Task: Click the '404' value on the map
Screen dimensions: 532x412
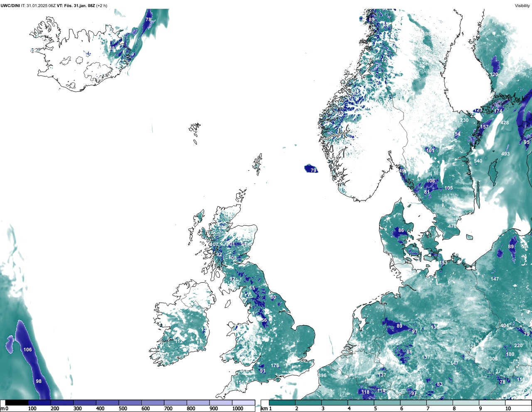Action: 505,326
